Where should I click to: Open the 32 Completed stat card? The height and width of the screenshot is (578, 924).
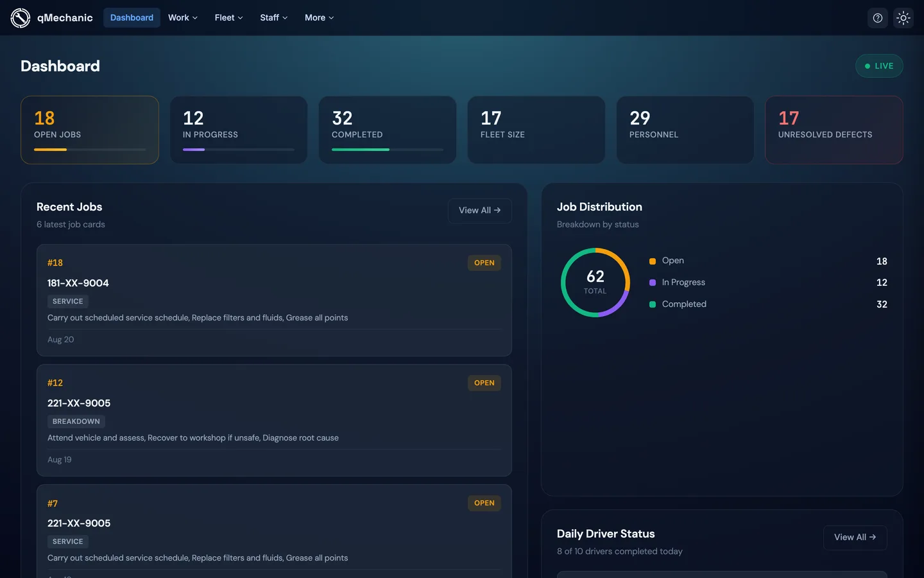pyautogui.click(x=388, y=130)
